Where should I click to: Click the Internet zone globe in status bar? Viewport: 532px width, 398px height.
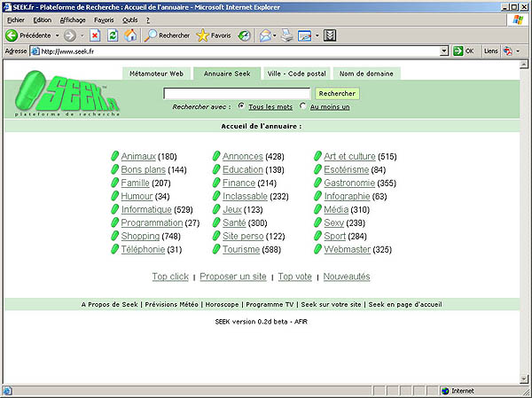pyautogui.click(x=445, y=391)
